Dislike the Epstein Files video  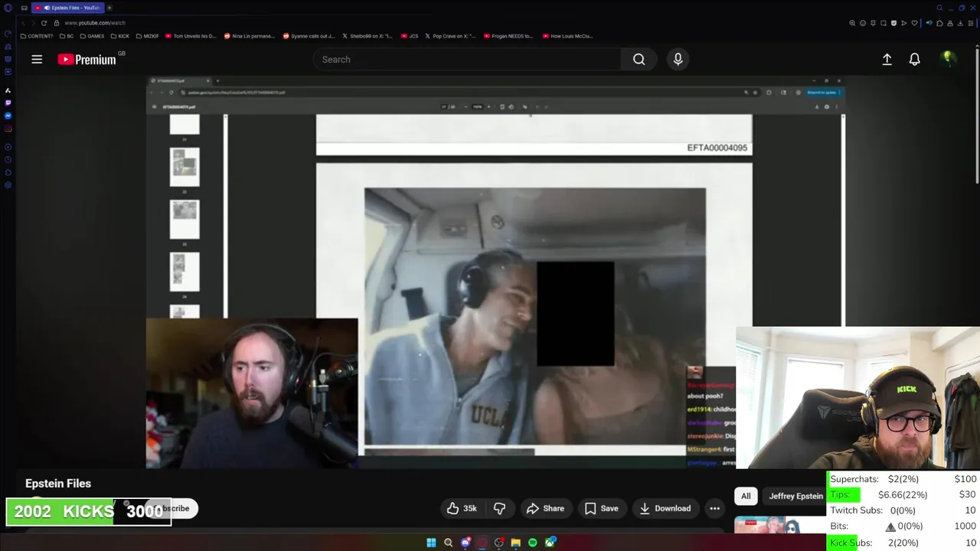(x=499, y=508)
